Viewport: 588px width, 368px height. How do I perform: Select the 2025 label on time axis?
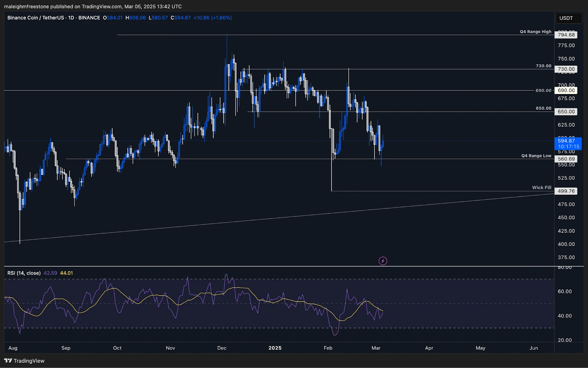click(275, 347)
